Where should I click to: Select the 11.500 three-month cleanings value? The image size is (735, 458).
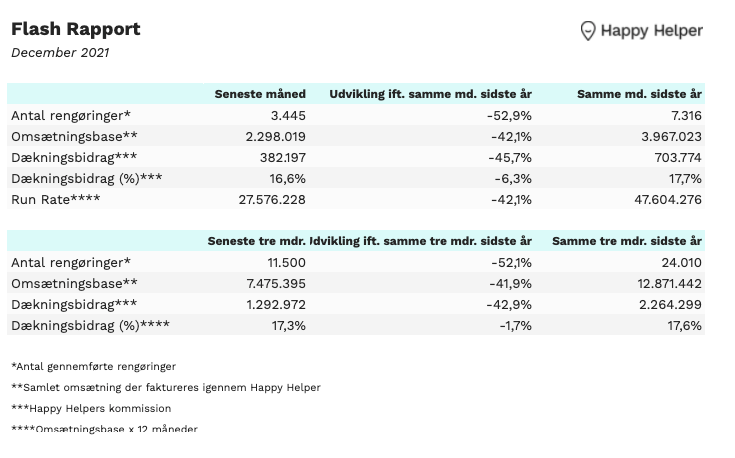pos(286,263)
